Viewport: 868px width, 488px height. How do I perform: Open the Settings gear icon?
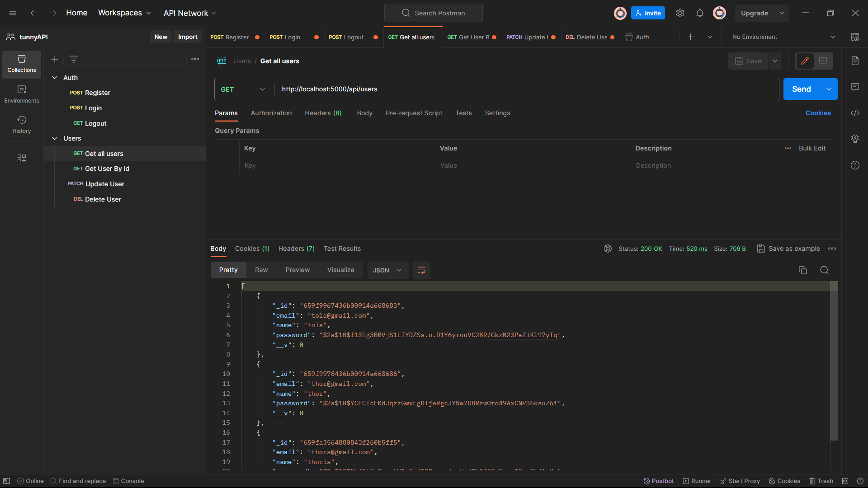pyautogui.click(x=680, y=13)
